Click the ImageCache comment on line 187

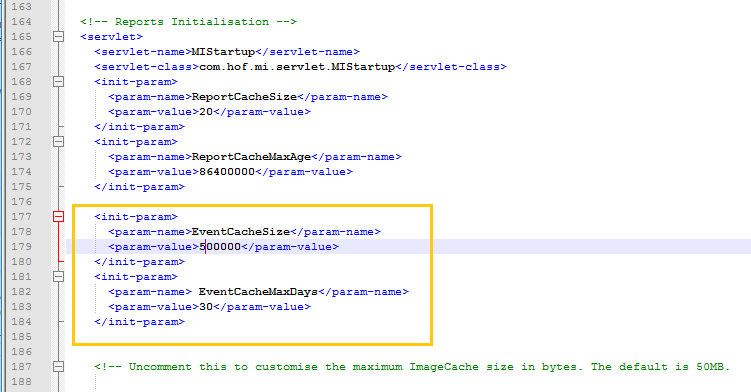point(412,367)
